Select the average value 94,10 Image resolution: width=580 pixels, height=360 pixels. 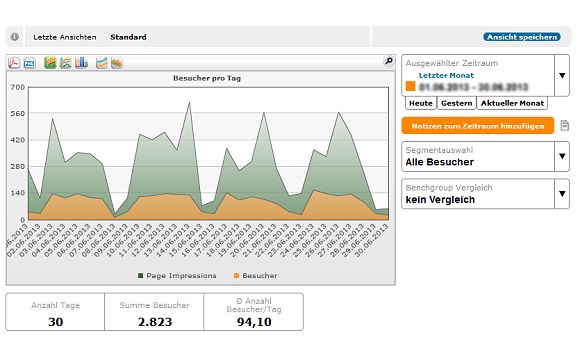tap(254, 322)
